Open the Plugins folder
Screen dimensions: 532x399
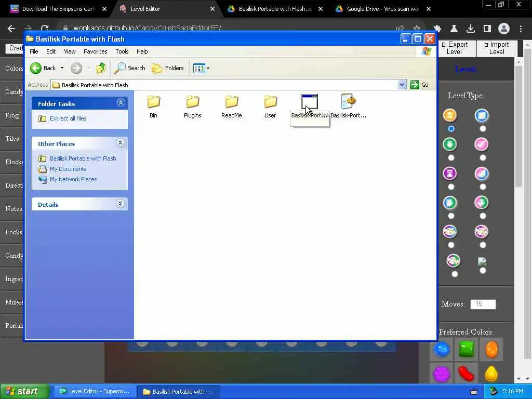pos(192,106)
